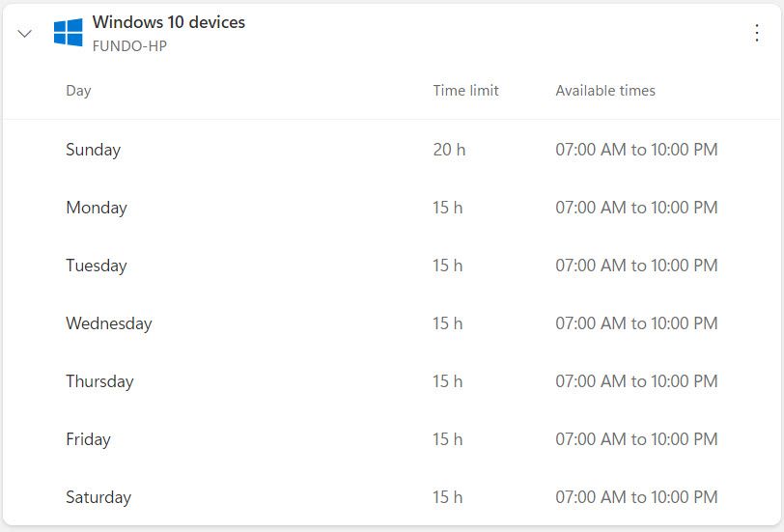This screenshot has width=784, height=532.
Task: Click Sunday's 07:00 AM to 10:00 PM range
Action: (636, 150)
